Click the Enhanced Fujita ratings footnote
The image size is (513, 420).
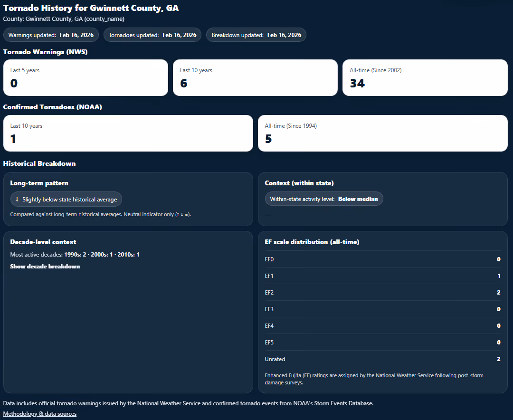click(x=374, y=379)
